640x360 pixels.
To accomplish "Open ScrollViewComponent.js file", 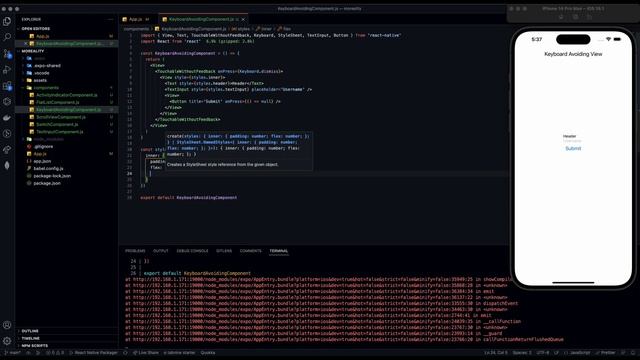I will tap(61, 117).
